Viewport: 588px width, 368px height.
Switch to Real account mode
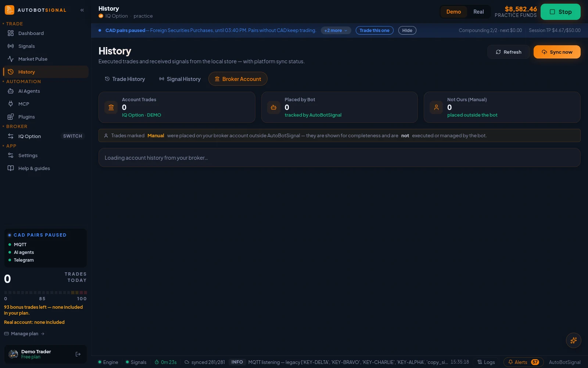point(478,12)
